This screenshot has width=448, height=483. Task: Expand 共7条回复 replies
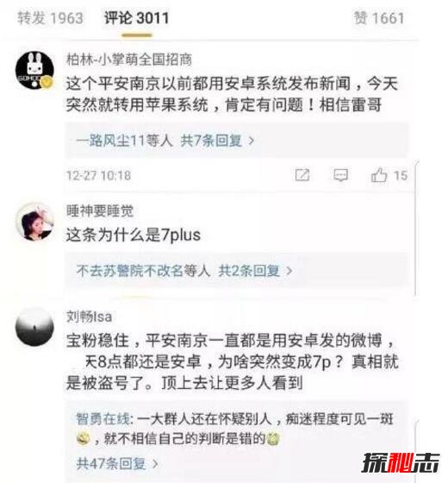click(217, 141)
